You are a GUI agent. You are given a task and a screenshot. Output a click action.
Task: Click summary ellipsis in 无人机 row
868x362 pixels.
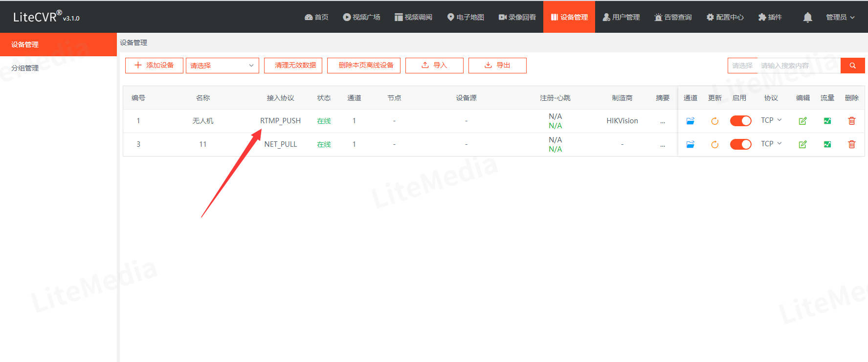(x=663, y=122)
